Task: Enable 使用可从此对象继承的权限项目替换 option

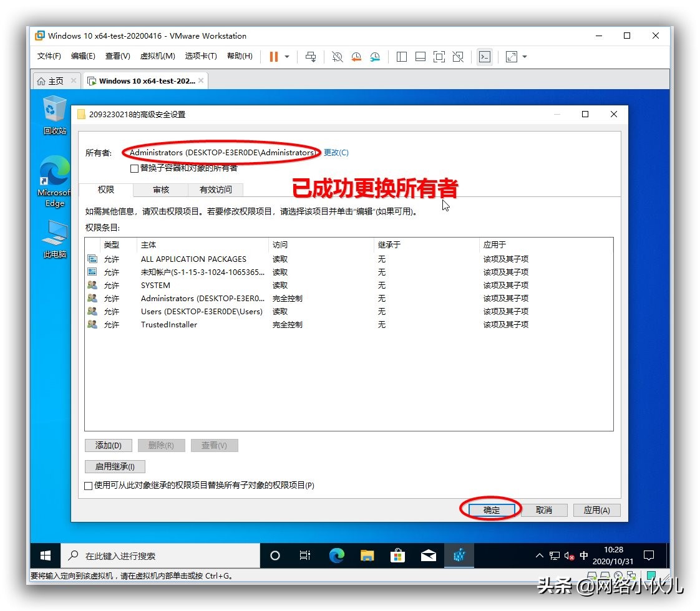Action: (x=88, y=486)
